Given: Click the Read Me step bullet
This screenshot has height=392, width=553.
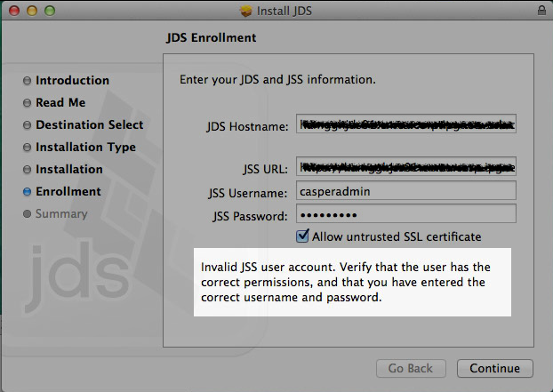Looking at the screenshot, I should (28, 103).
